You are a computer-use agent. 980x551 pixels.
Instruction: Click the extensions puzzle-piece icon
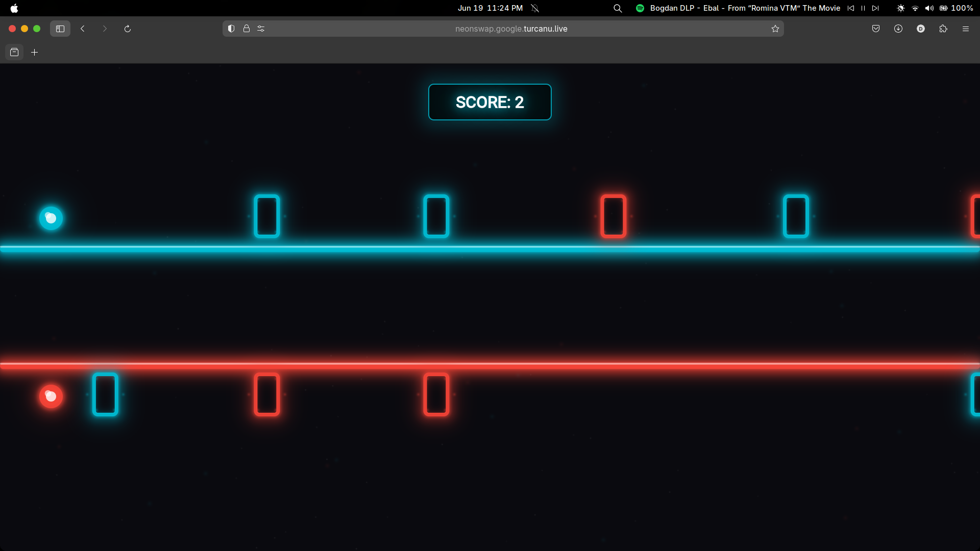[943, 29]
